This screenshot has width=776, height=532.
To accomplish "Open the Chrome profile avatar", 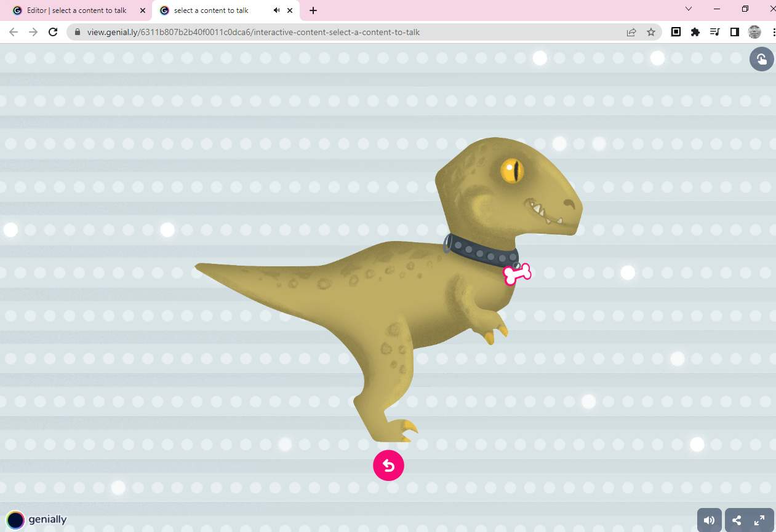I will tap(754, 32).
